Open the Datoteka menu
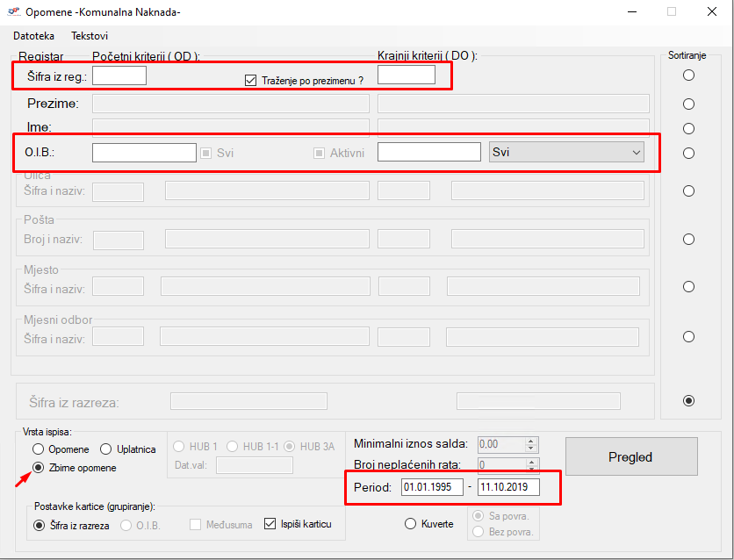 [x=33, y=36]
